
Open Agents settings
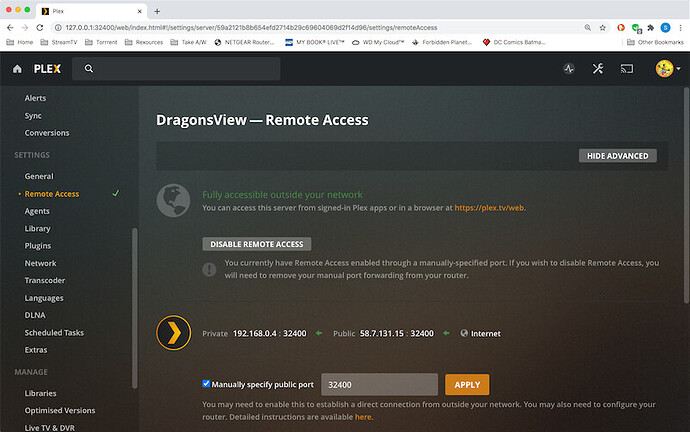click(x=37, y=211)
